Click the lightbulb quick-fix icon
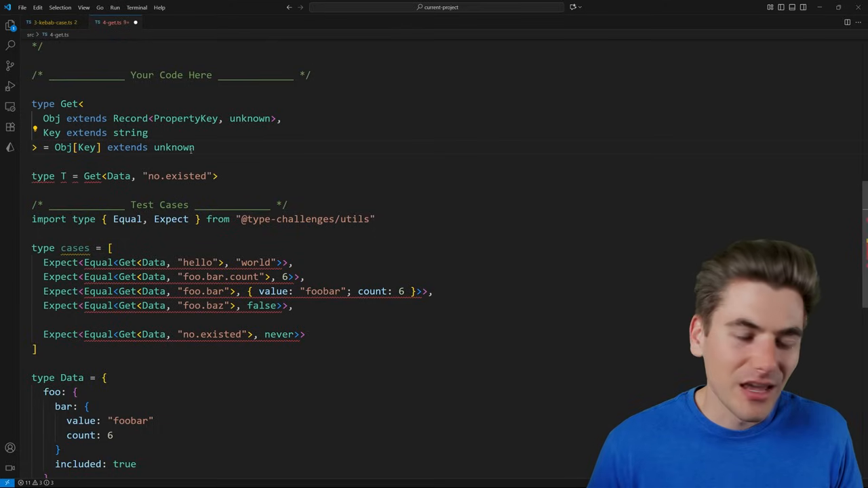The width and height of the screenshot is (868, 488). click(x=35, y=128)
